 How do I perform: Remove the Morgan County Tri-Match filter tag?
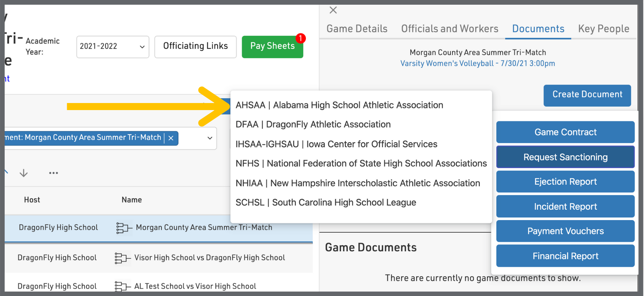click(171, 138)
